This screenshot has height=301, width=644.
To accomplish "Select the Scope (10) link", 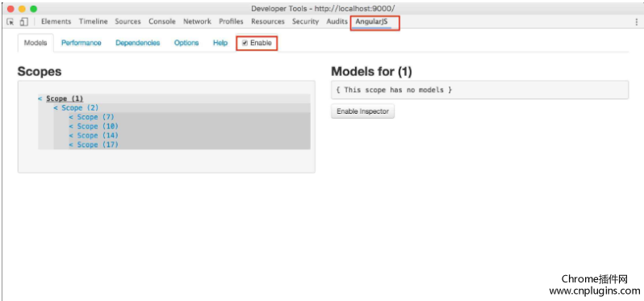I will click(98, 126).
